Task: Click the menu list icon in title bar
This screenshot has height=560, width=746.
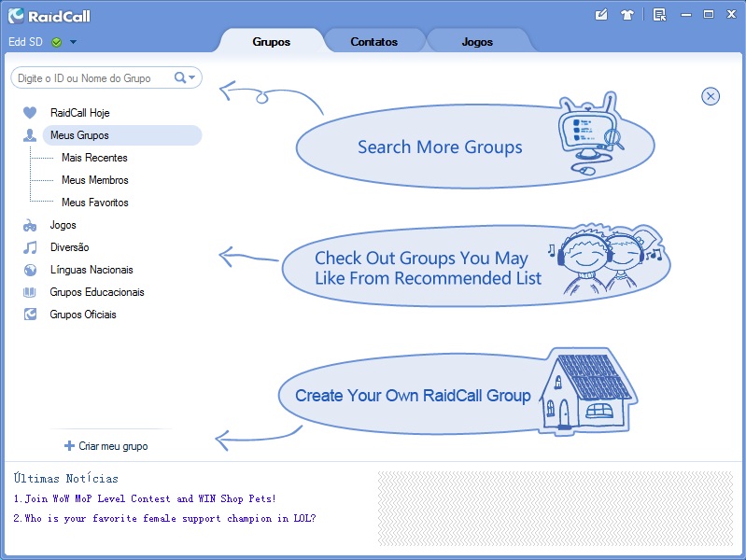Action: pyautogui.click(x=660, y=15)
